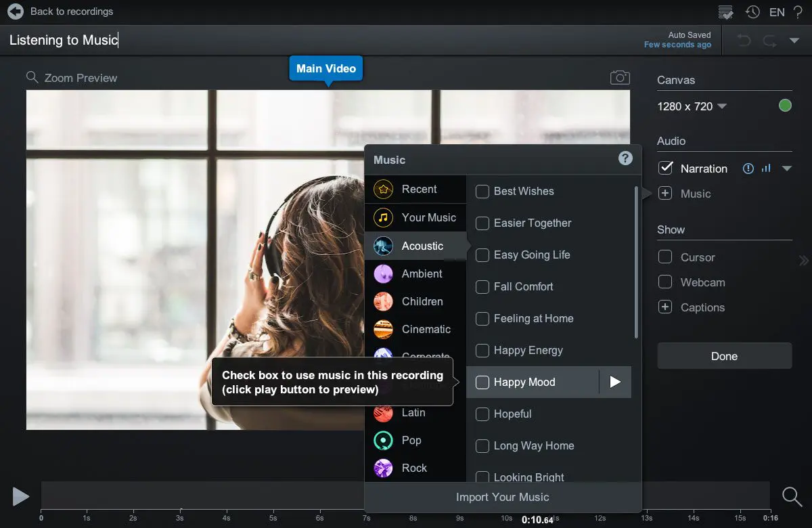Select the Ambient music genre icon
The width and height of the screenshot is (812, 528).
(382, 273)
